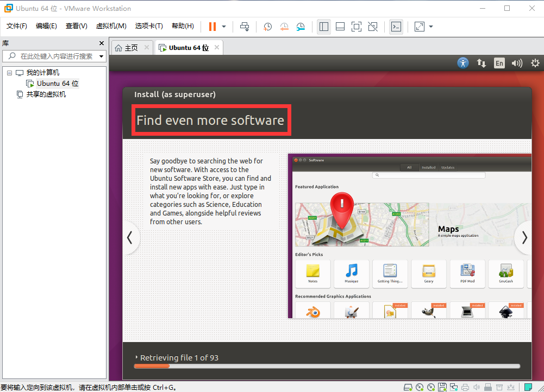The image size is (544, 392).
Task: Click the PDF Mod app in Editor's Picks
Action: coord(467,274)
